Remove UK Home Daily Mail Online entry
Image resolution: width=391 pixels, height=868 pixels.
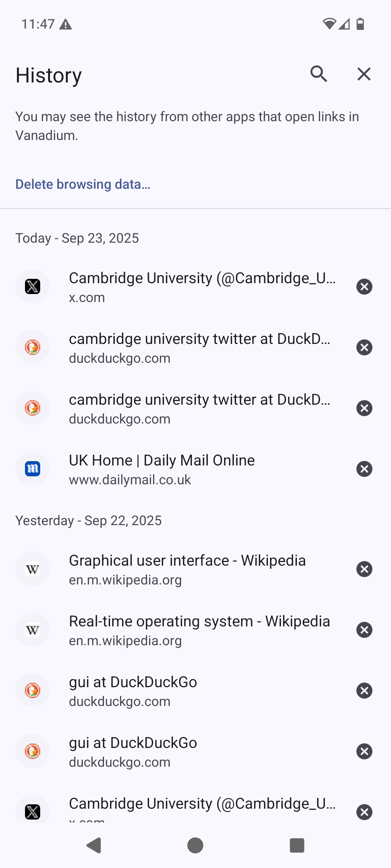(x=364, y=469)
